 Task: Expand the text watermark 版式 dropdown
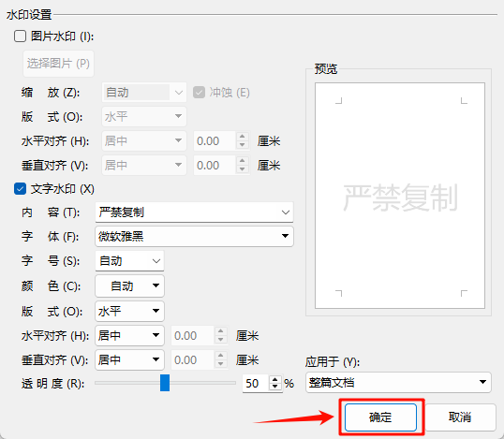(x=129, y=311)
